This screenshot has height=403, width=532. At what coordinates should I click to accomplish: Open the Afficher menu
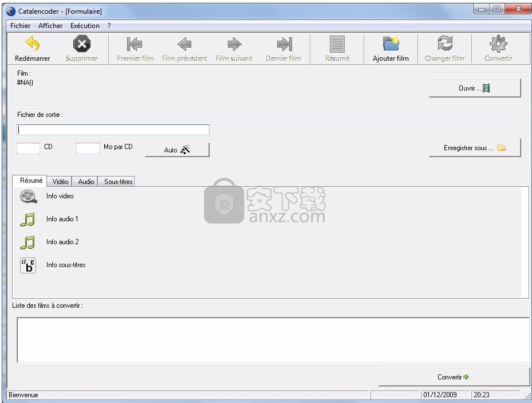50,26
